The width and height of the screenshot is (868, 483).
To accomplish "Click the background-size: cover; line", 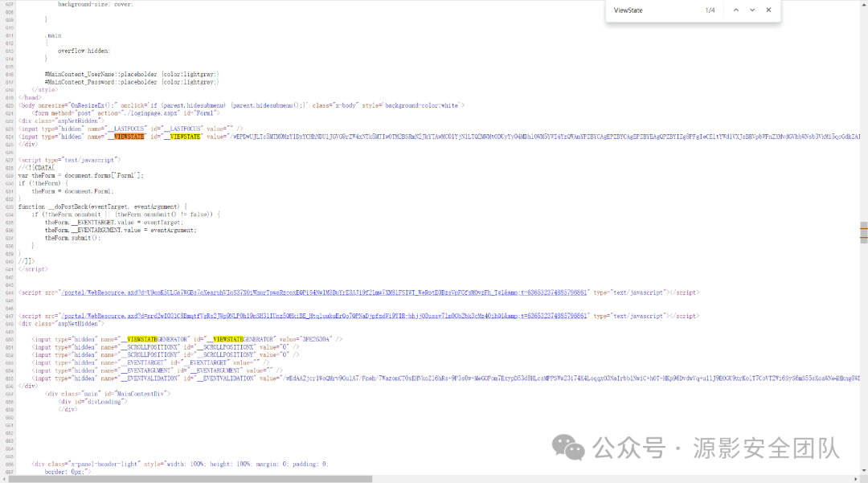I will point(95,5).
